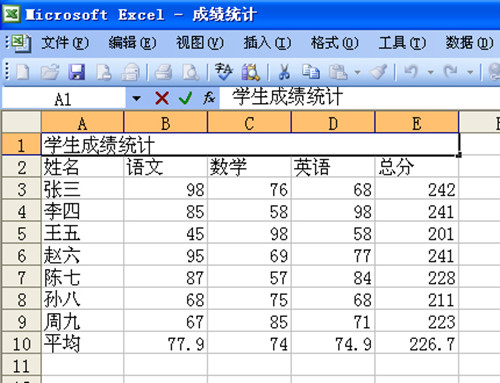Click the Select All corner box
Image resolution: width=500 pixels, height=383 pixels.
[22, 122]
